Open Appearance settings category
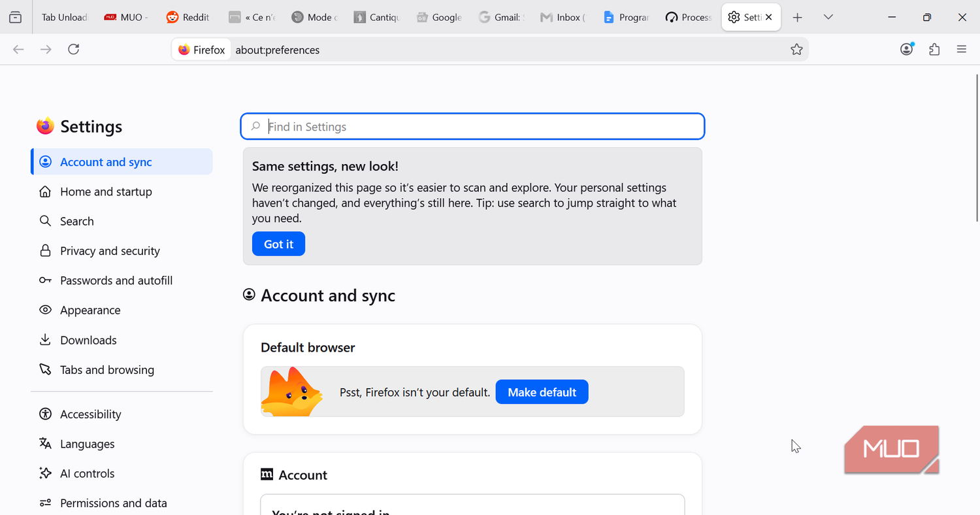The height and width of the screenshot is (515, 980). click(x=122, y=310)
